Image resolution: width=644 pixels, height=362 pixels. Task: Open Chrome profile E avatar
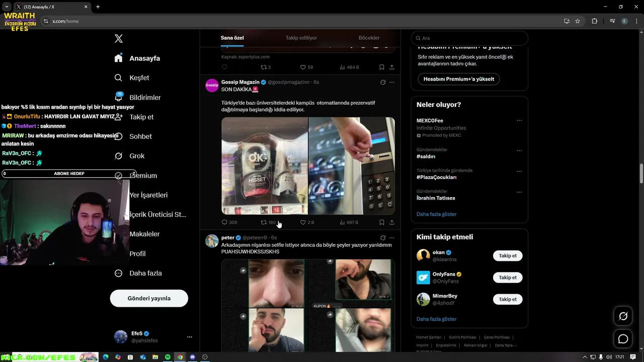(x=624, y=21)
